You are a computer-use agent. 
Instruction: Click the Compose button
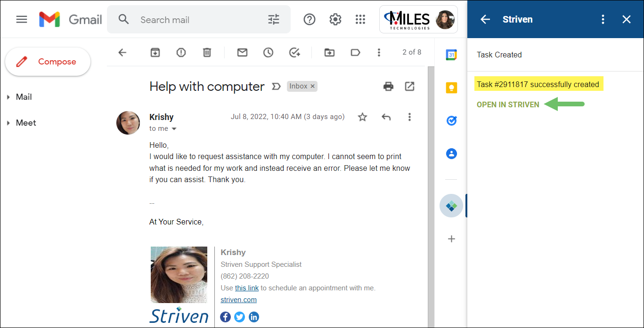click(x=48, y=62)
